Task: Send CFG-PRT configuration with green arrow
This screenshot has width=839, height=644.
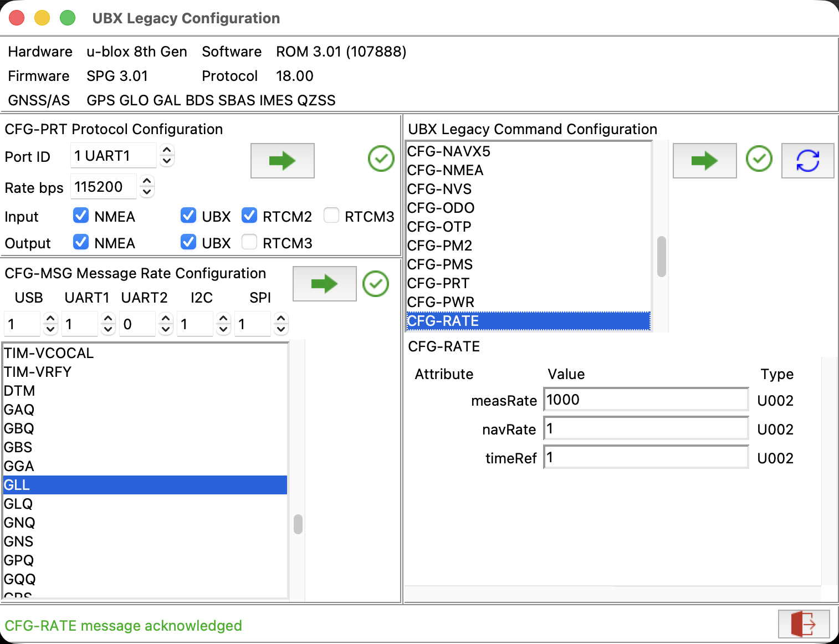Action: click(x=283, y=161)
